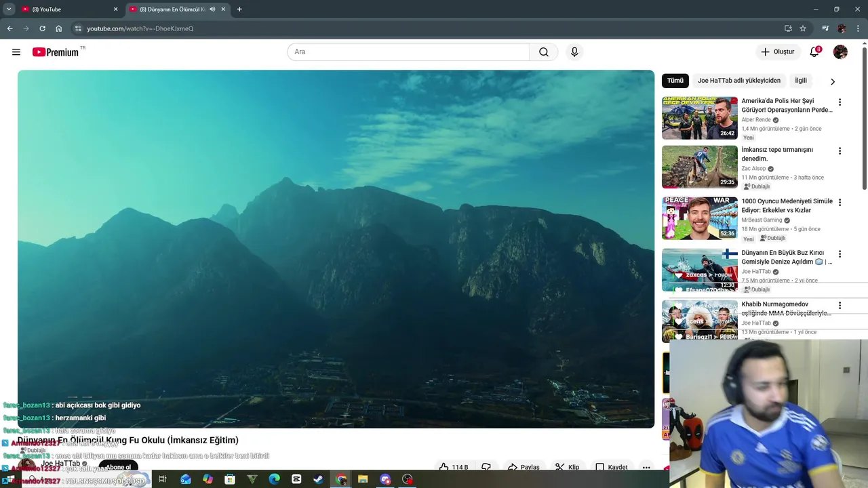
Task: Like the video (114 B)
Action: pos(454,467)
